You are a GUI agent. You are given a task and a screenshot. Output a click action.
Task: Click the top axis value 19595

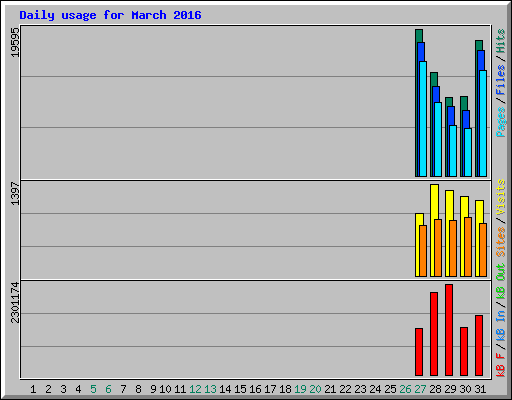pyautogui.click(x=15, y=42)
